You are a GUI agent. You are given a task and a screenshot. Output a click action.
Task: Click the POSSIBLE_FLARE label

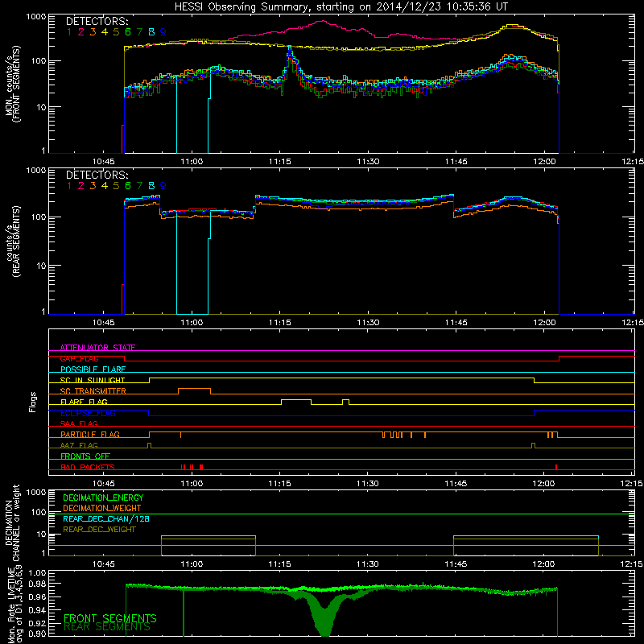[93, 369]
